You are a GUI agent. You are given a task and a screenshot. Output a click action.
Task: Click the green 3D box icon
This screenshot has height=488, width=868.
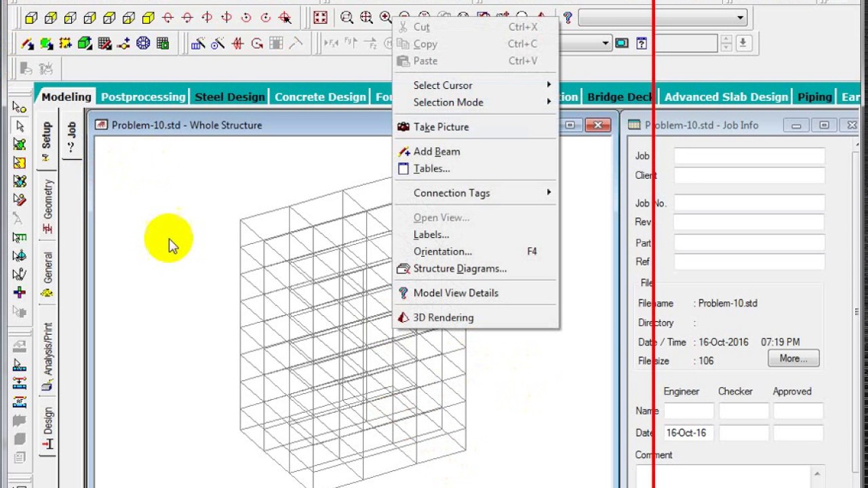[x=85, y=44]
